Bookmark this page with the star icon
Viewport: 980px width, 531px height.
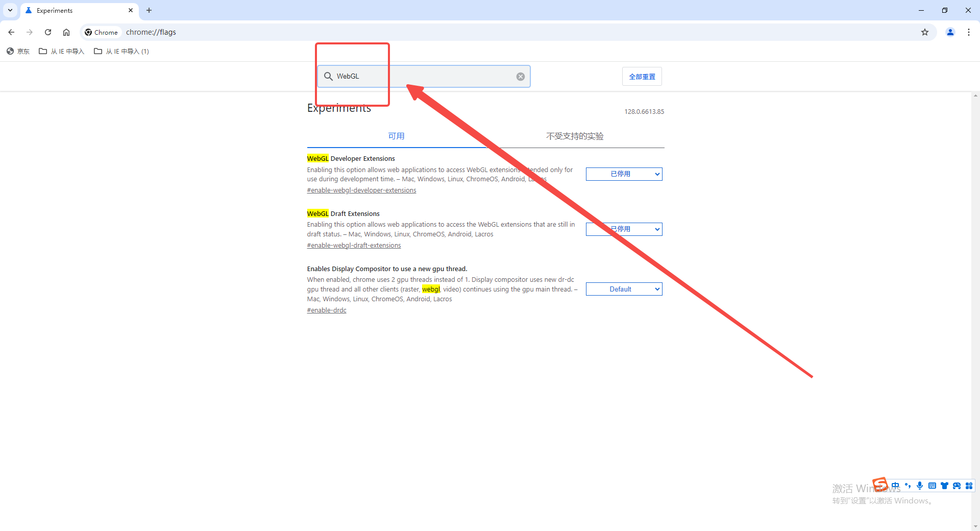coord(925,32)
